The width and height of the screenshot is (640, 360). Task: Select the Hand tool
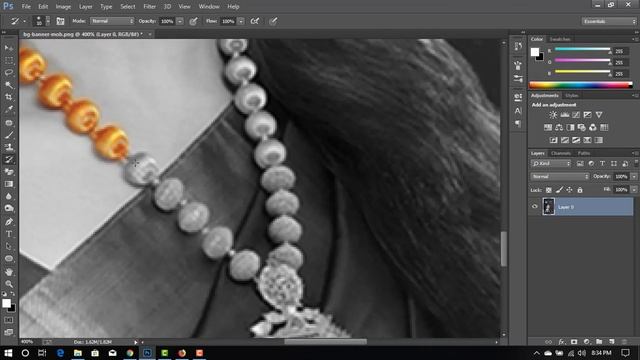[9, 271]
